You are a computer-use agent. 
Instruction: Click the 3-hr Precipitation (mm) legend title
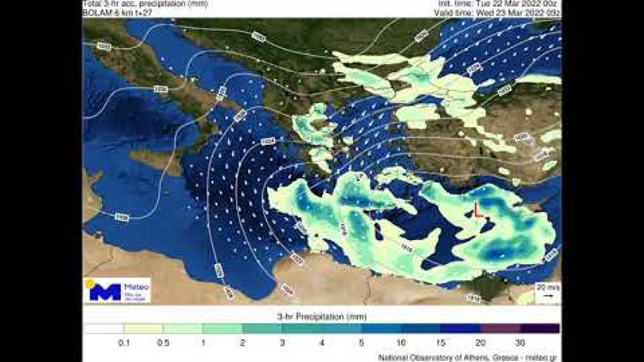321,315
